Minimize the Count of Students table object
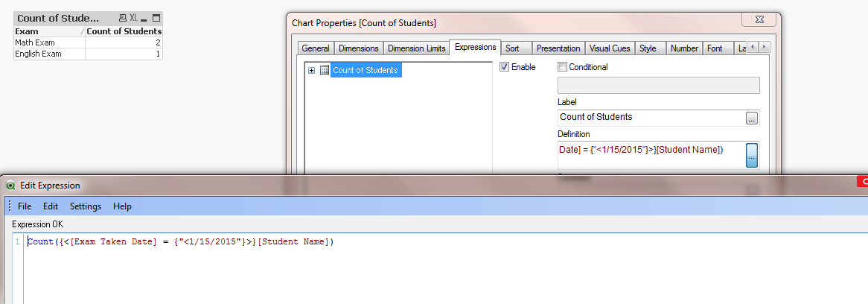868x304 pixels. click(x=144, y=18)
